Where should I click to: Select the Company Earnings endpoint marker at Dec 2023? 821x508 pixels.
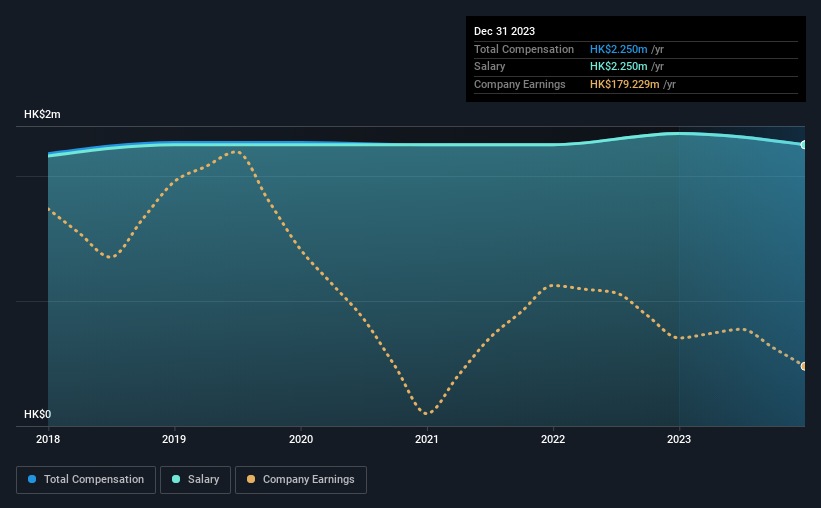(804, 366)
